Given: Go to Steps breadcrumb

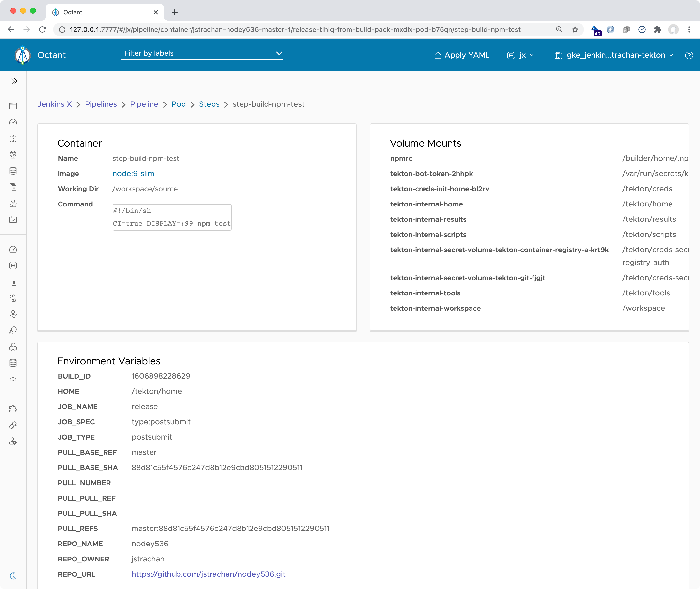Looking at the screenshot, I should (209, 104).
